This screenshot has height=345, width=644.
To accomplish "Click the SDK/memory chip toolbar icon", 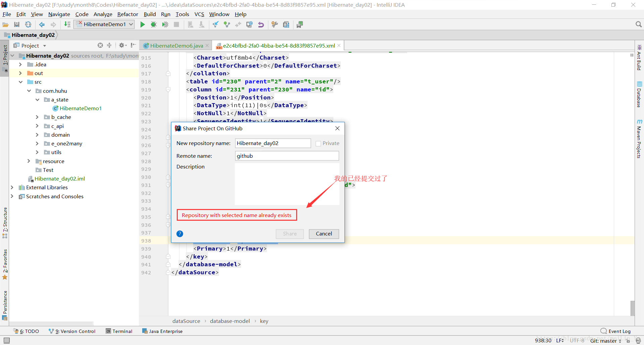I will (x=300, y=24).
